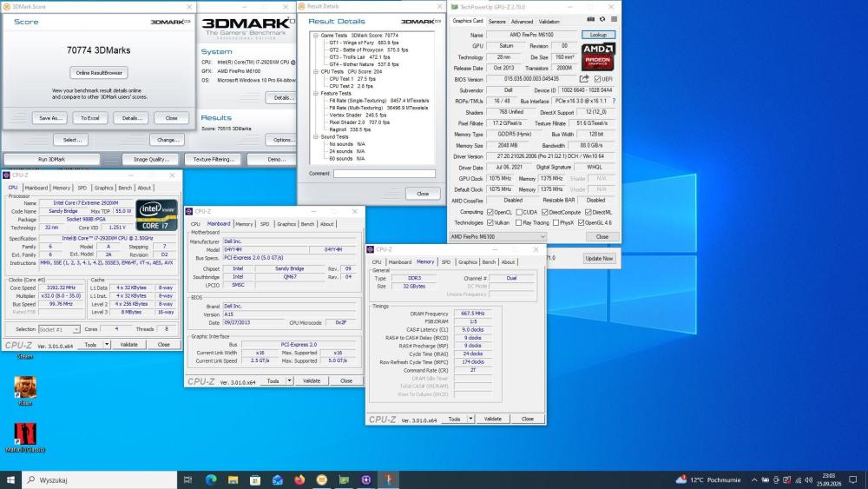
Task: Switch to CPU-Z purple taskbar icon
Action: (366, 479)
